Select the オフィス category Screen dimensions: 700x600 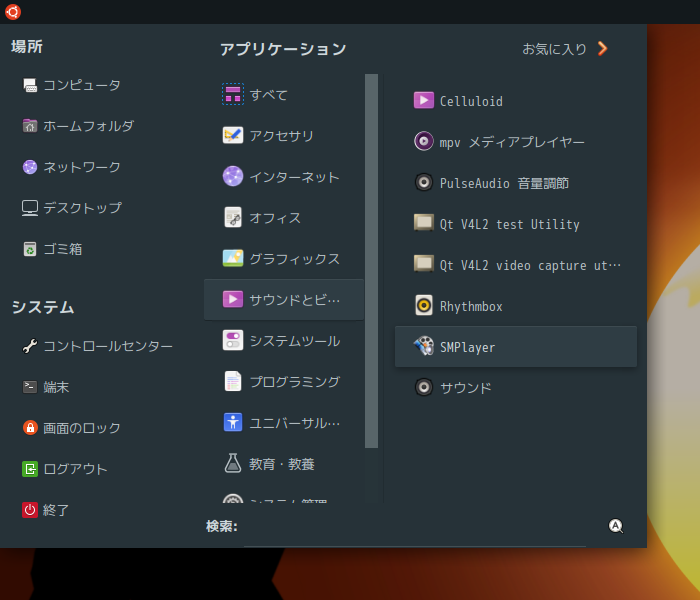pyautogui.click(x=284, y=218)
